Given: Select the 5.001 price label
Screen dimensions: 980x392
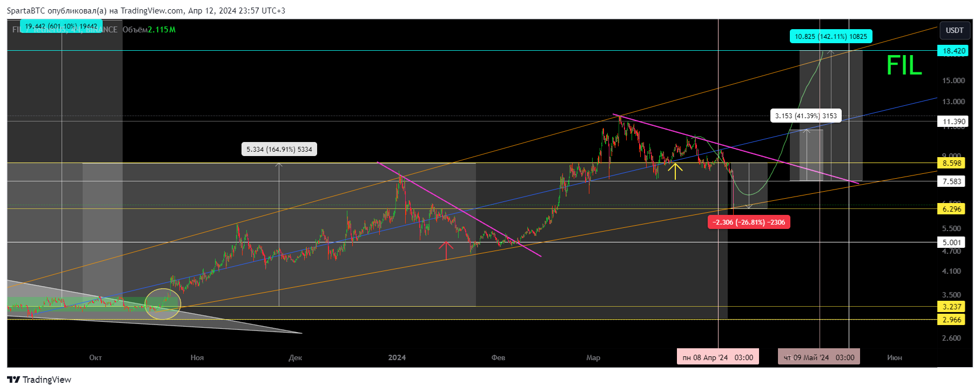Looking at the screenshot, I should point(952,242).
